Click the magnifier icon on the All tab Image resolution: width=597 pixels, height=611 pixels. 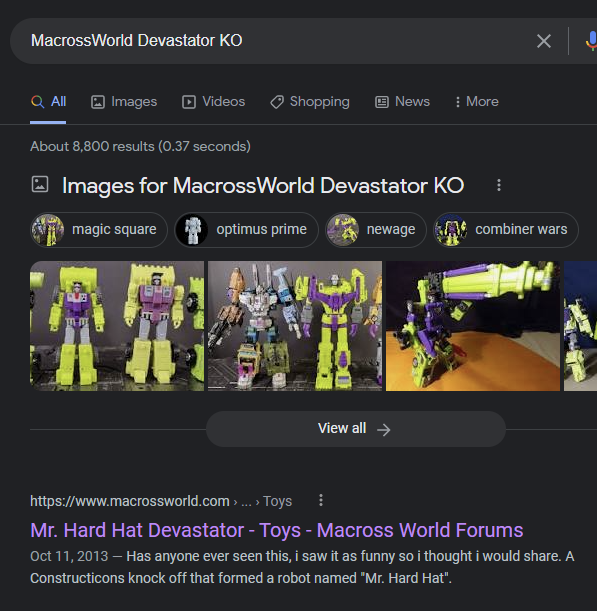pyautogui.click(x=37, y=102)
